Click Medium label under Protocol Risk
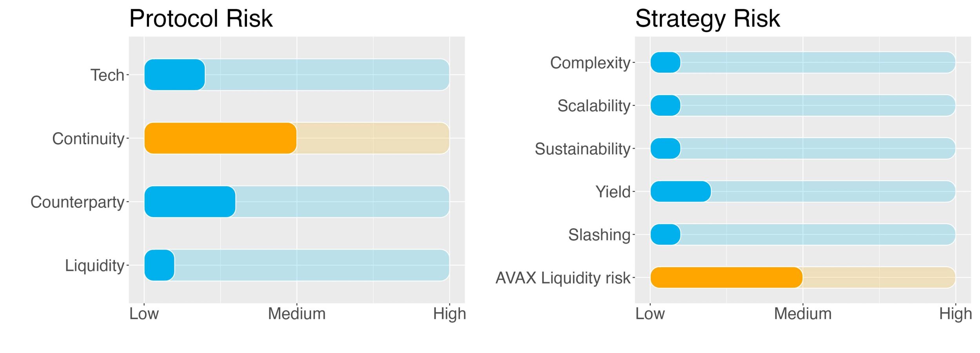This screenshot has width=980, height=353. pyautogui.click(x=297, y=314)
